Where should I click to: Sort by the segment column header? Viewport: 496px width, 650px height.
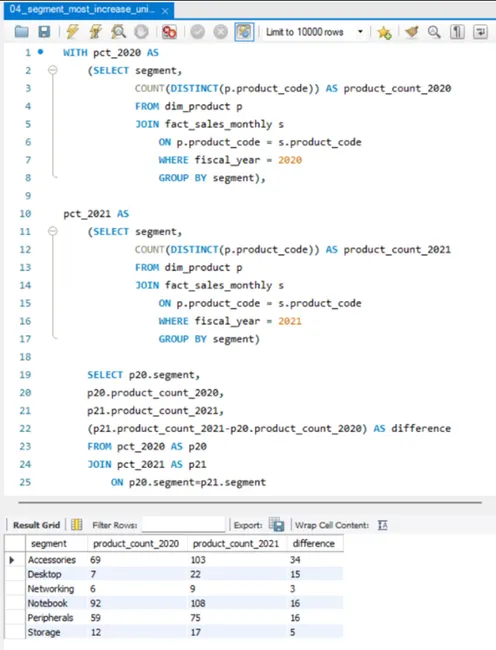(56, 543)
